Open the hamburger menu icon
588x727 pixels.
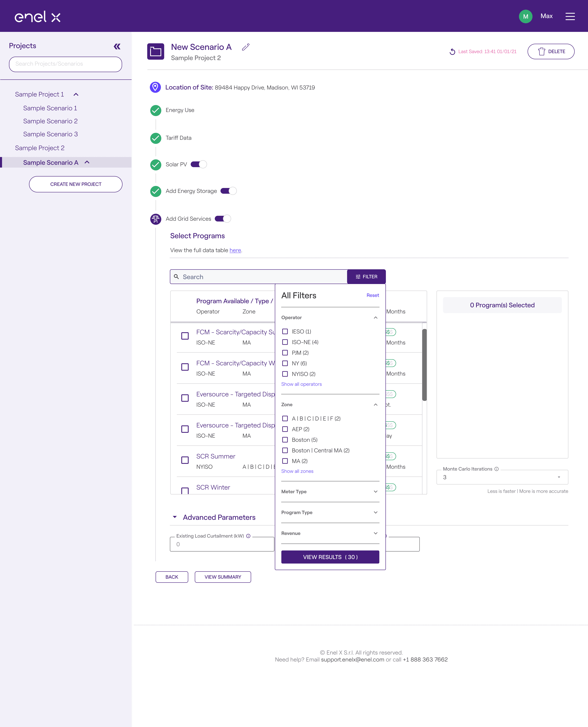pos(570,16)
